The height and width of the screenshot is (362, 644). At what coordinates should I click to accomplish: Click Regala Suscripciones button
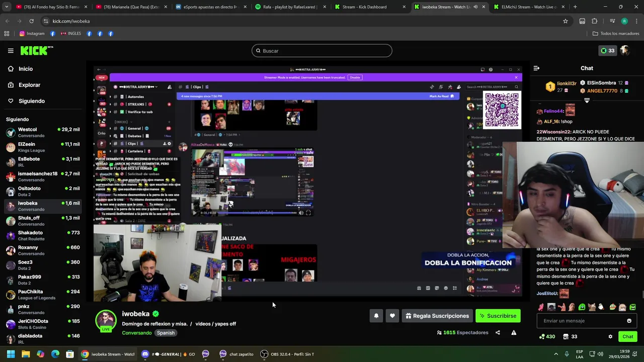click(x=437, y=316)
